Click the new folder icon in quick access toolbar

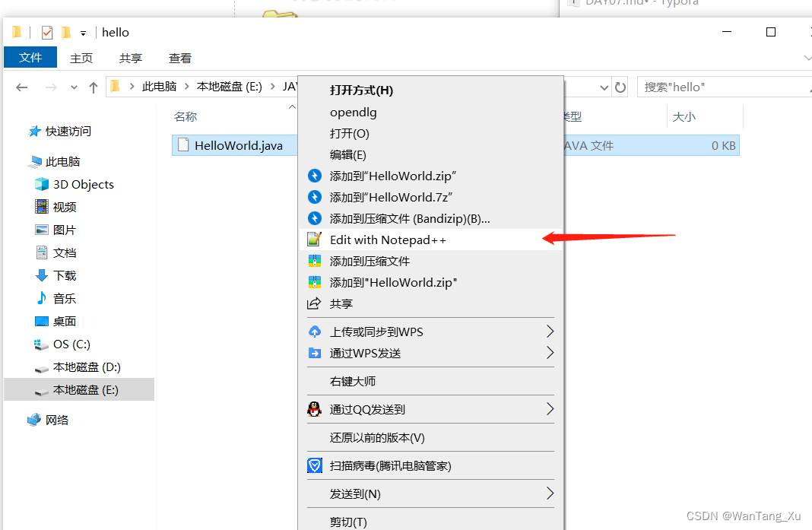tap(66, 33)
